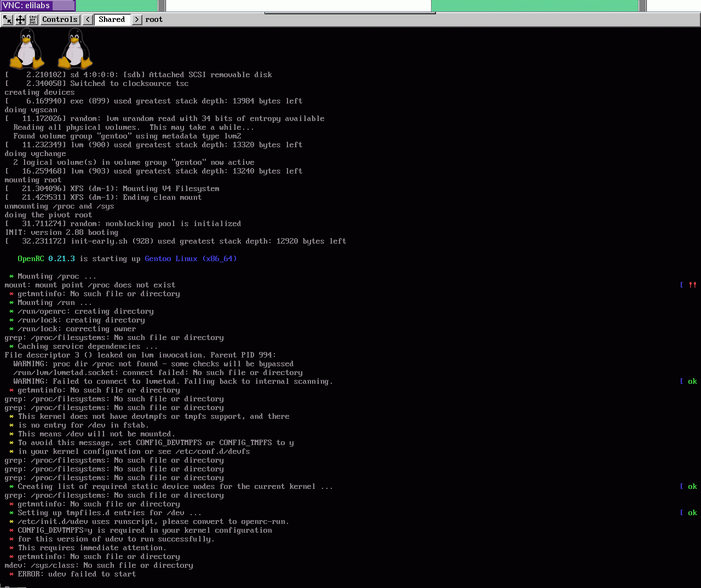Open the Controls menu

[60, 20]
